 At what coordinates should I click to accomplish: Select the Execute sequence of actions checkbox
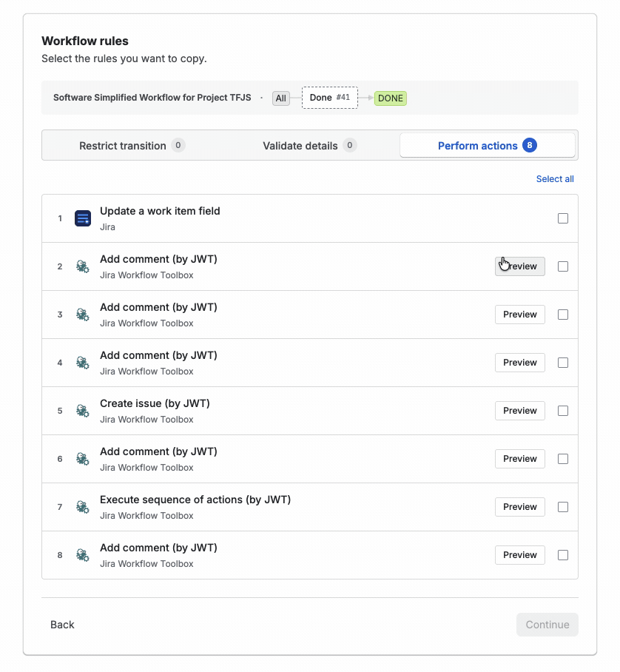(x=563, y=507)
